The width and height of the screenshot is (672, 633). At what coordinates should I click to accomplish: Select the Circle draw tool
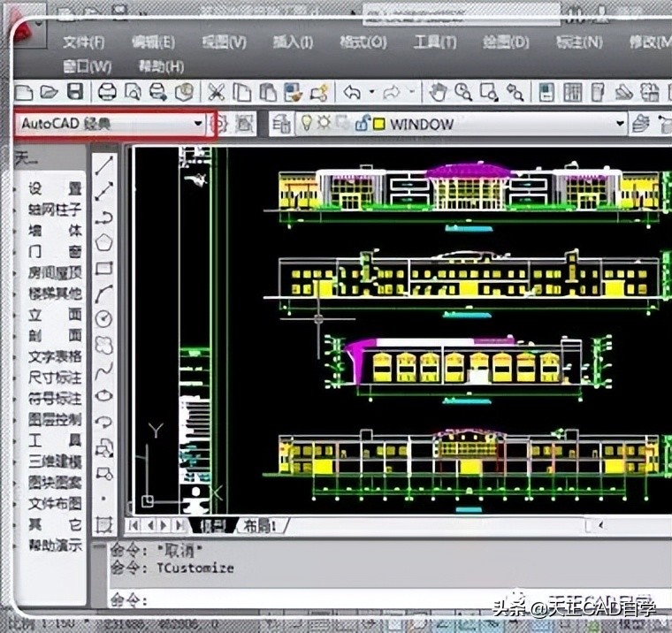pos(104,318)
